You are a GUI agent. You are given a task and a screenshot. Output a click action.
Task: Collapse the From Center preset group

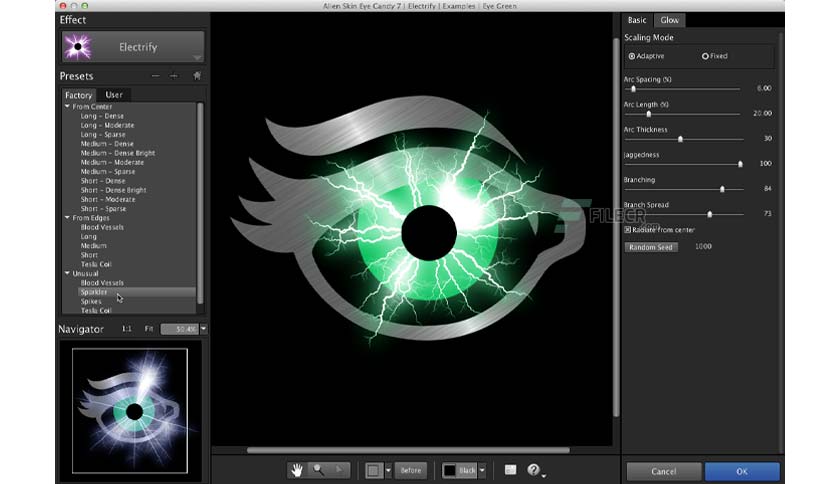(67, 107)
